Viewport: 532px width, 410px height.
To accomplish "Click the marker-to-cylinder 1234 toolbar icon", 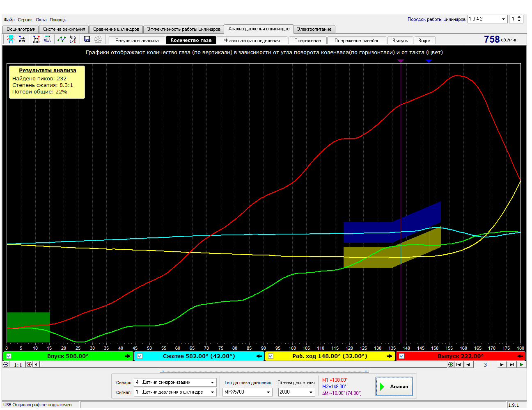I will [22, 39].
